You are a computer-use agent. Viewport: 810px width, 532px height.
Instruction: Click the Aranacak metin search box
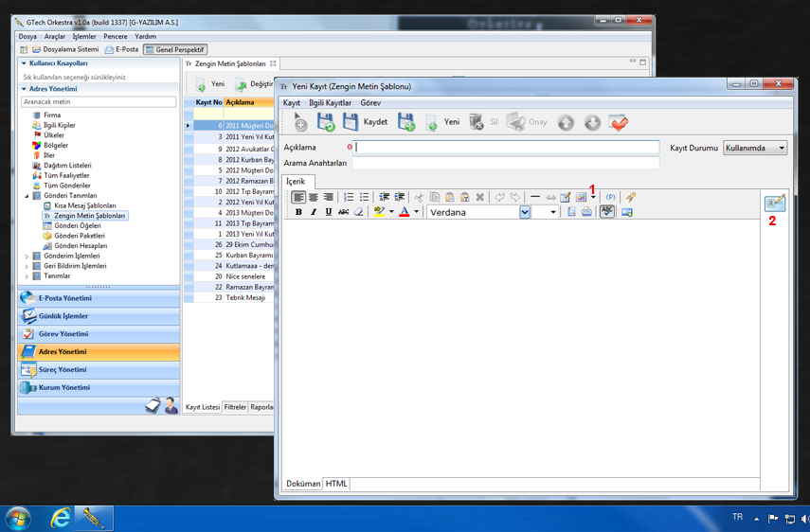(99, 101)
